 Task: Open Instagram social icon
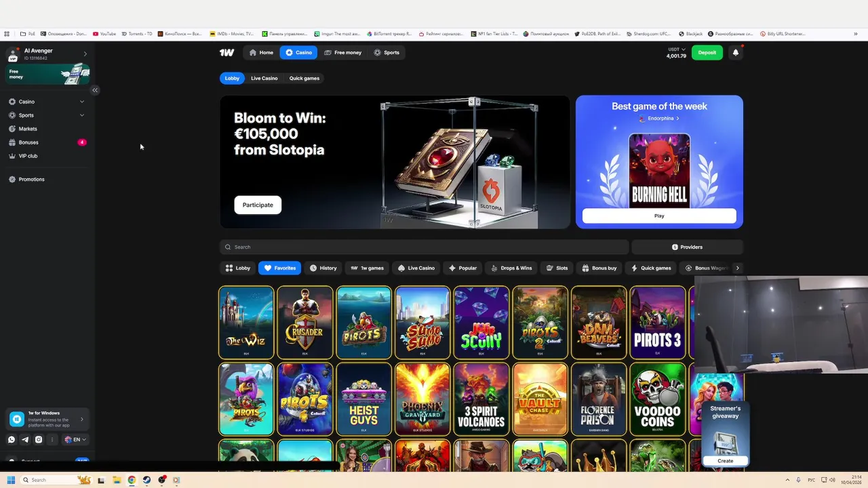coord(39,439)
